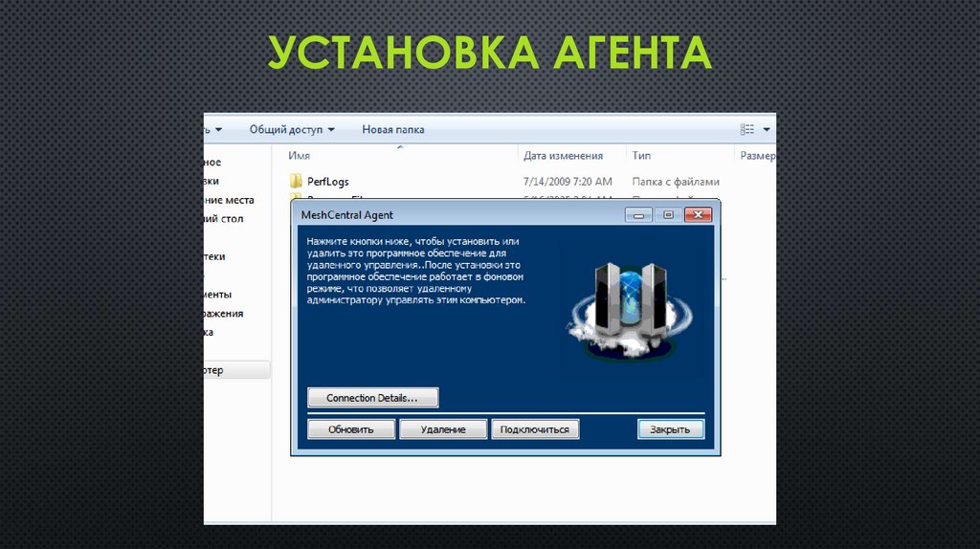
Task: Open the view options dropdown arrow
Action: (x=767, y=129)
